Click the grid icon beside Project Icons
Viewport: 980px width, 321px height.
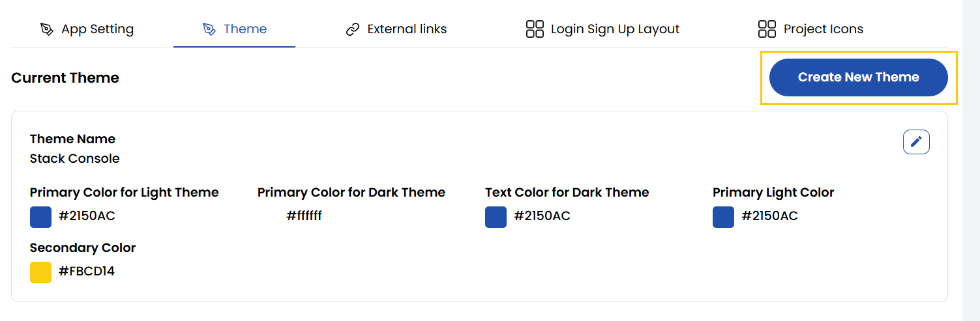pos(767,29)
